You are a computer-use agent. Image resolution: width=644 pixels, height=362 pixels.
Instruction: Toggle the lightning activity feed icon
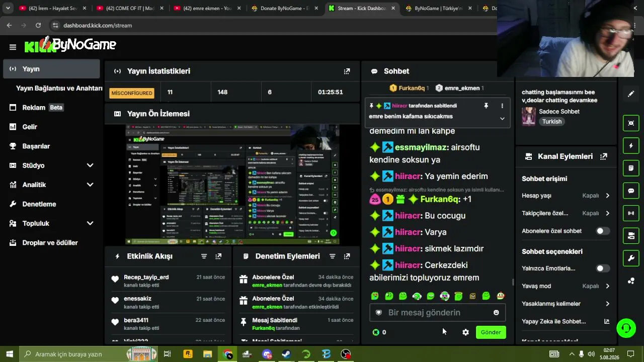(x=631, y=146)
